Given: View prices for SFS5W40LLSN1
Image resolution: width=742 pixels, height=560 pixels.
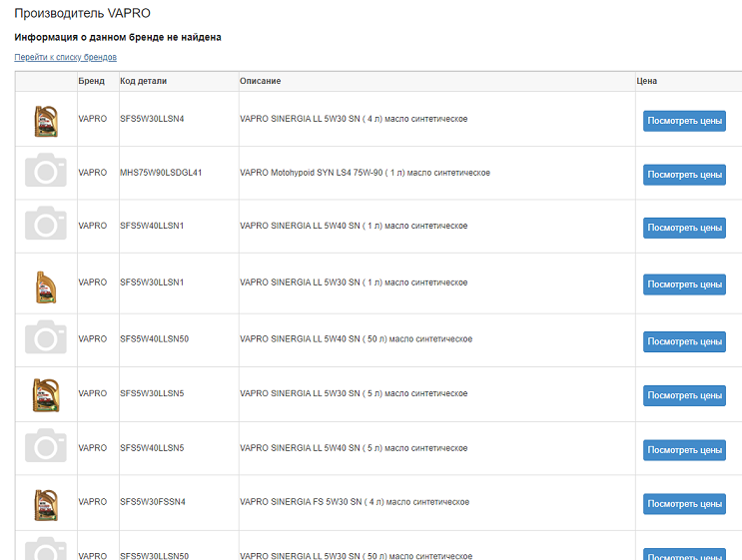Looking at the screenshot, I should (x=684, y=228).
